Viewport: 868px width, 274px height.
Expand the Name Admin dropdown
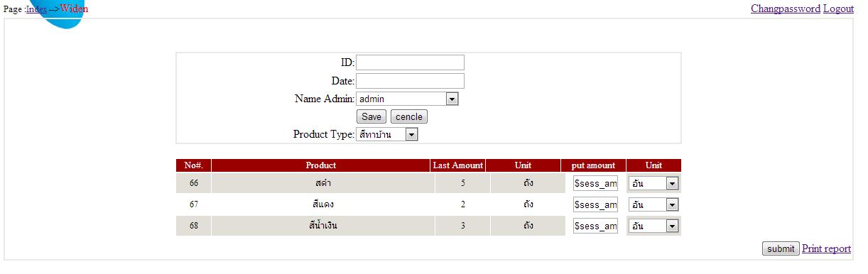pos(407,99)
